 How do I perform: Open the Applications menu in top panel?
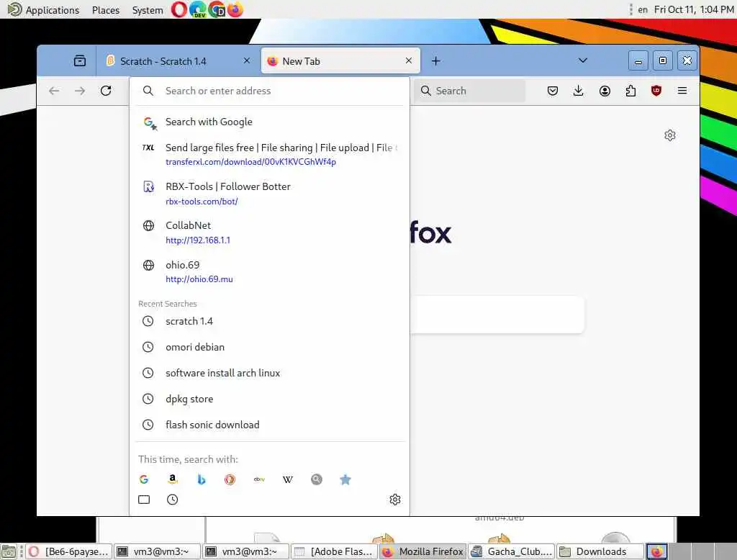click(44, 10)
